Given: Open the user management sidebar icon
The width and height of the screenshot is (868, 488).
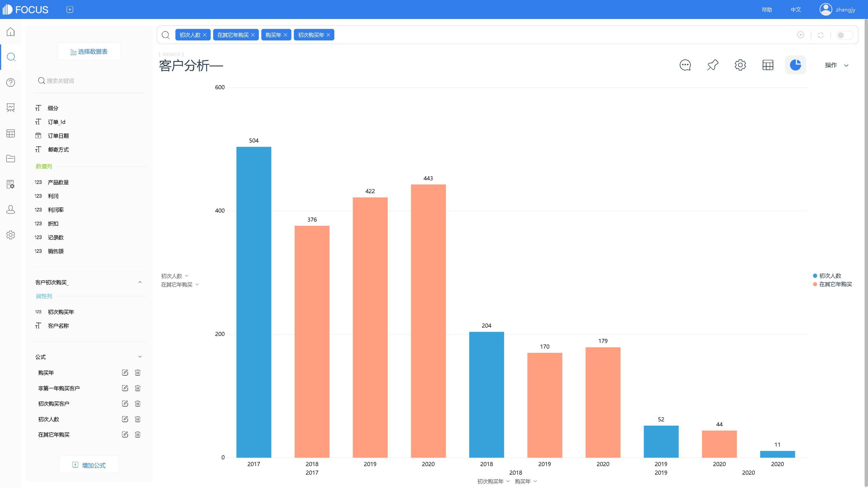Looking at the screenshot, I should click(11, 209).
